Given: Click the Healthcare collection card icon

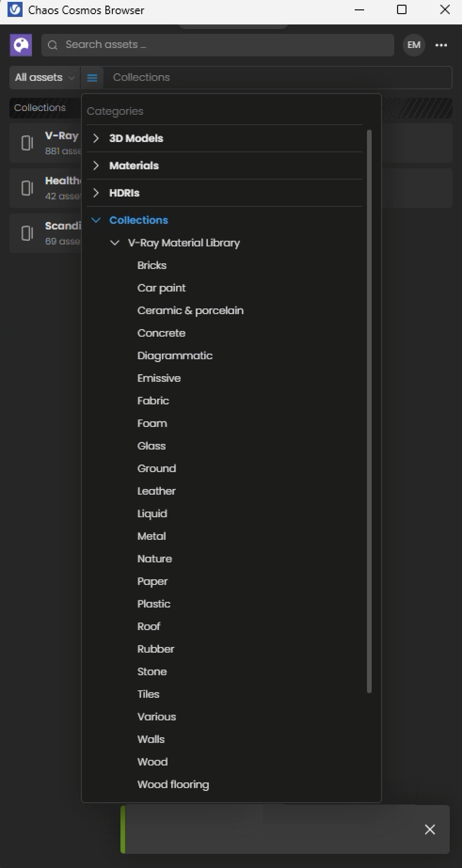Looking at the screenshot, I should [x=27, y=188].
